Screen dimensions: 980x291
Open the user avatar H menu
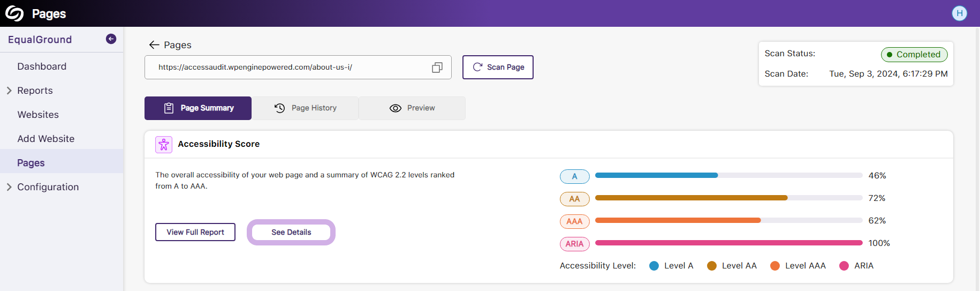pyautogui.click(x=960, y=13)
